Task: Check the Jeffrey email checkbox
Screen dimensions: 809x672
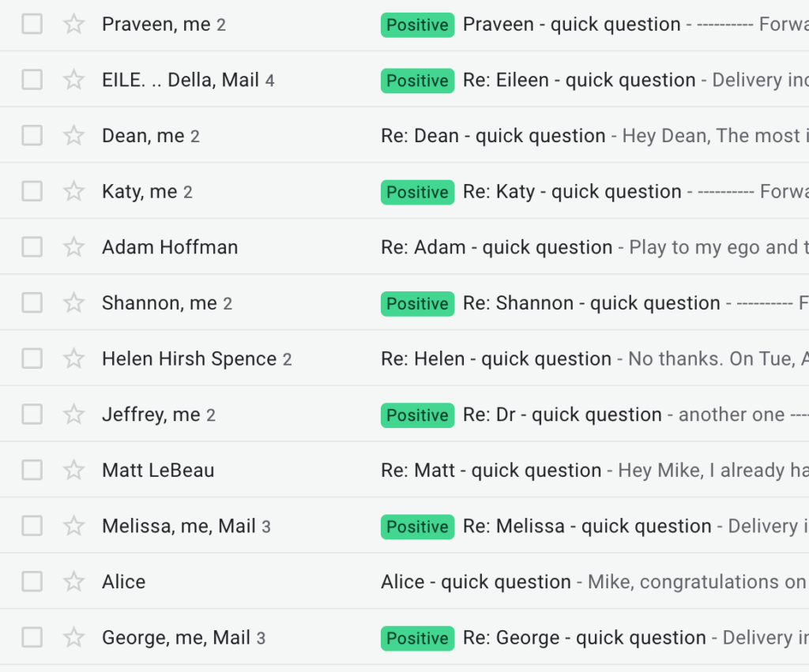Action: pyautogui.click(x=32, y=415)
